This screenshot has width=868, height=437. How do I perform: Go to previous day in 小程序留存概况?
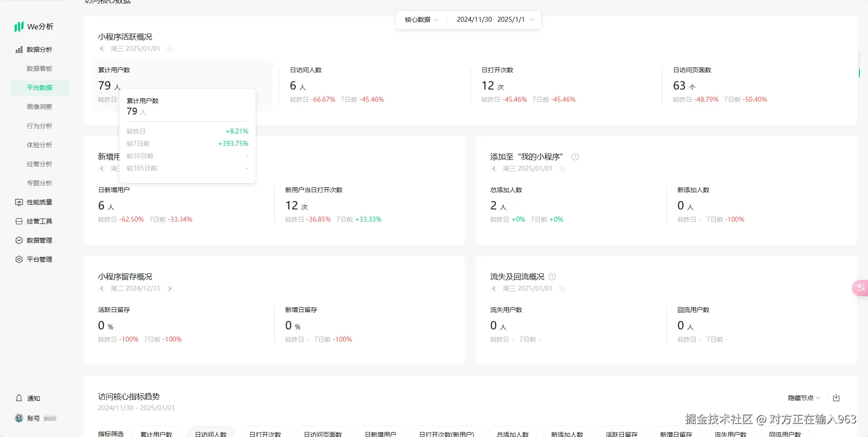[x=102, y=288]
